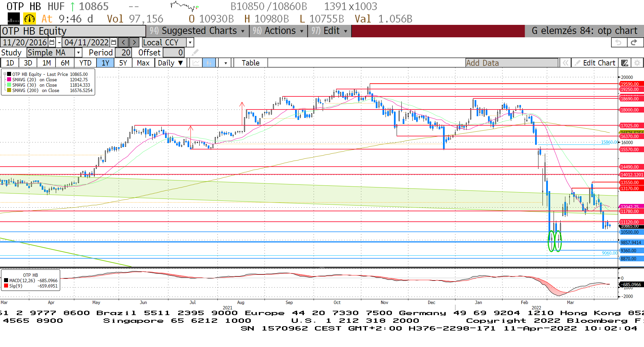Click the 11780.00 red price level label

point(631,211)
